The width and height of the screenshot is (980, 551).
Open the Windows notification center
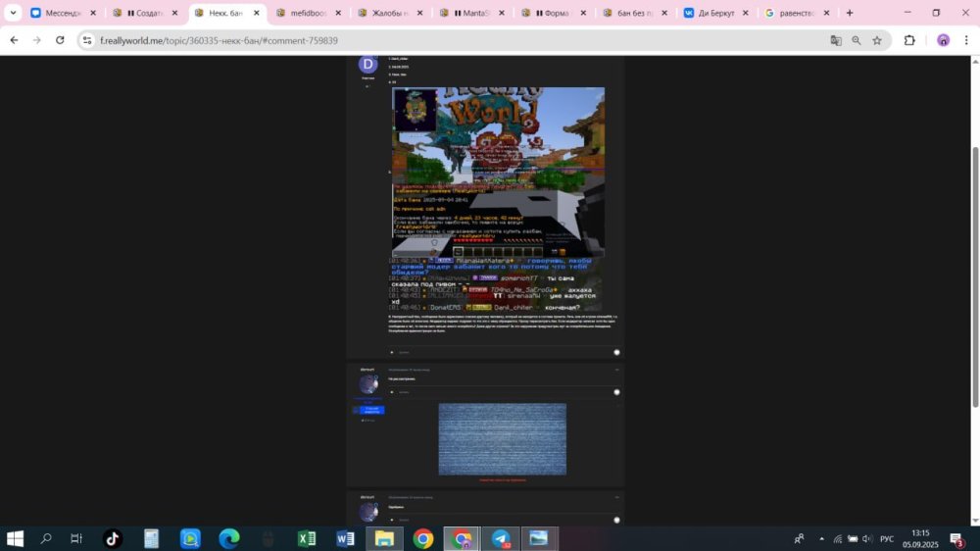point(956,538)
